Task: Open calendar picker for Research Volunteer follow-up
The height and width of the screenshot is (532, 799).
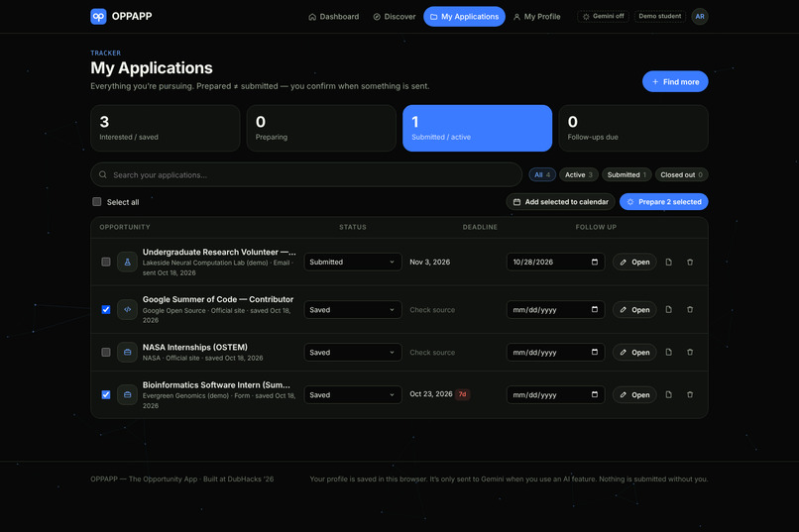Action: [x=595, y=262]
